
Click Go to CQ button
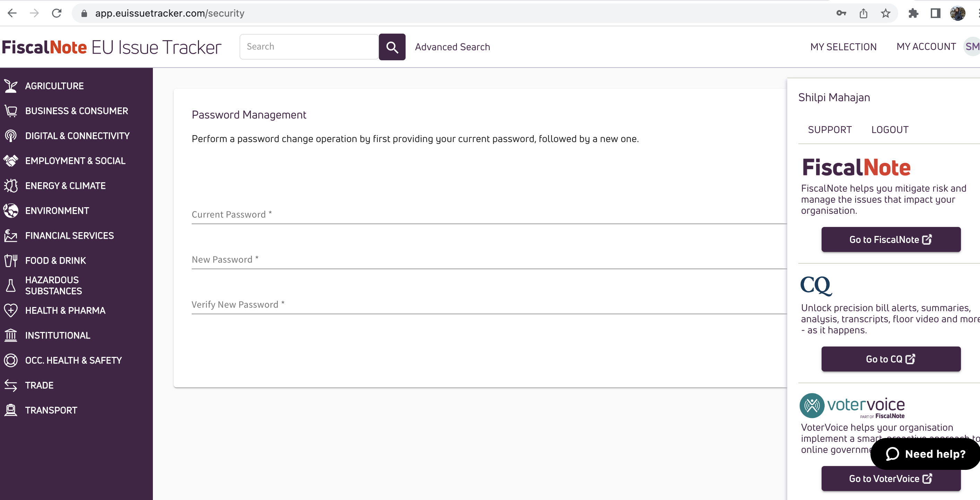coord(891,359)
